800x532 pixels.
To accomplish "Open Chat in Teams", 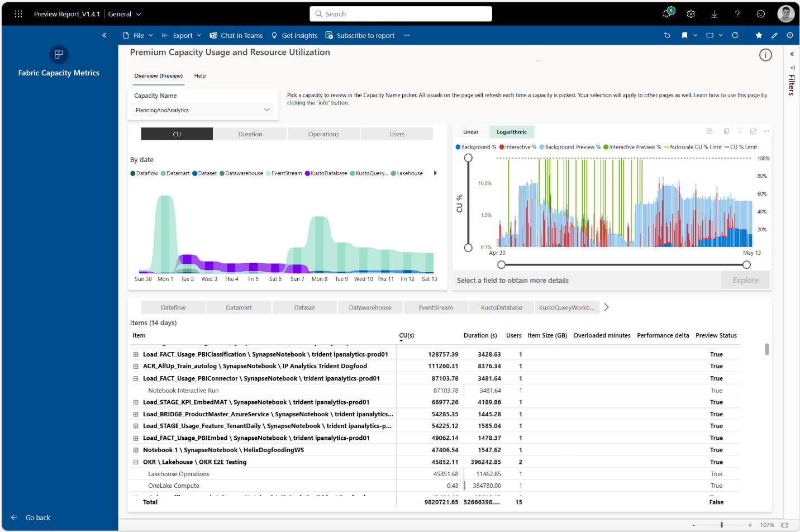I will click(x=236, y=35).
